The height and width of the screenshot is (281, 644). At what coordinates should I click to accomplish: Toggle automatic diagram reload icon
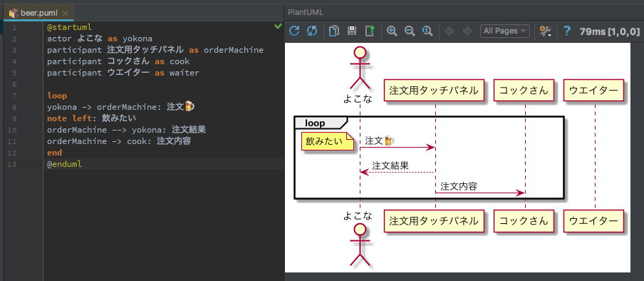312,31
